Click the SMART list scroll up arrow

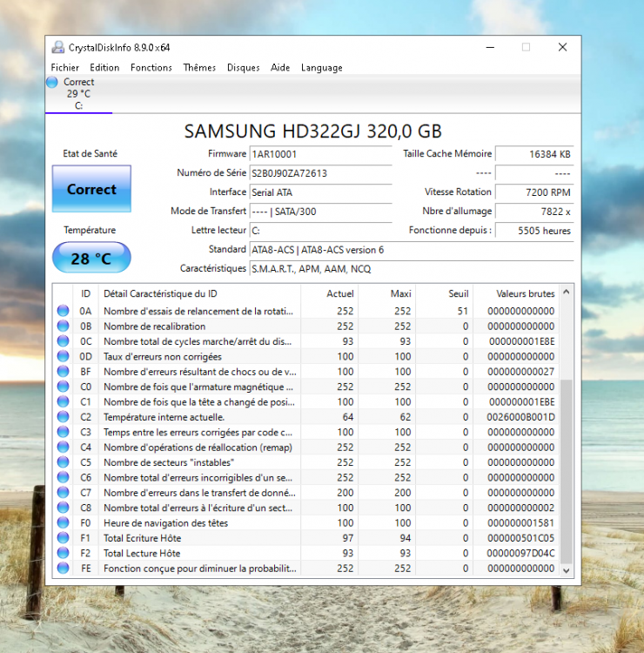point(567,292)
